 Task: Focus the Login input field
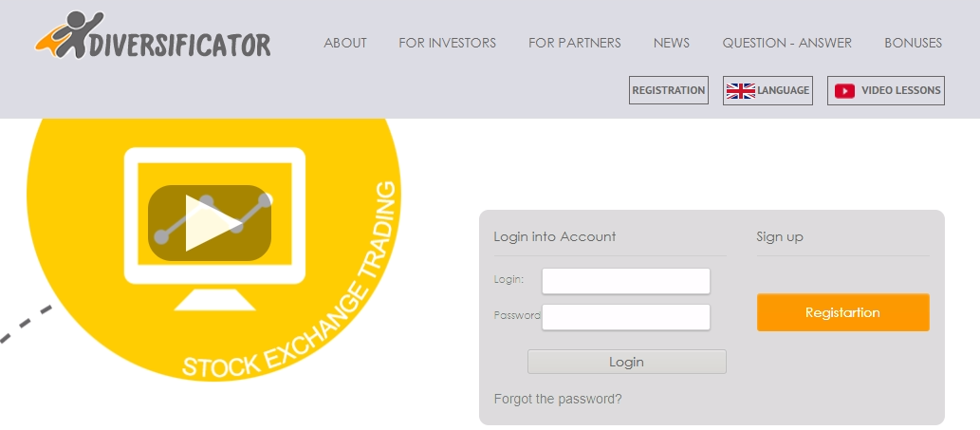coord(625,281)
